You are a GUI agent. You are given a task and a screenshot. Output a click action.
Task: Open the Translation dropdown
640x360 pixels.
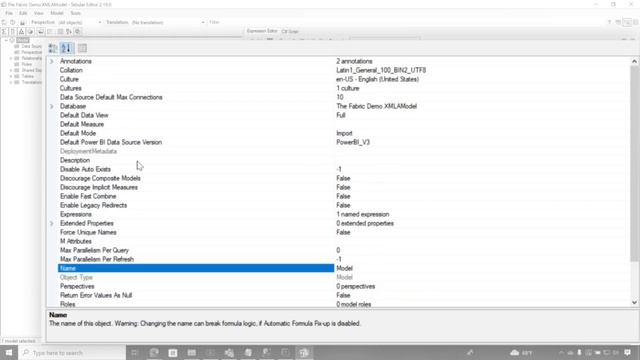pos(203,22)
